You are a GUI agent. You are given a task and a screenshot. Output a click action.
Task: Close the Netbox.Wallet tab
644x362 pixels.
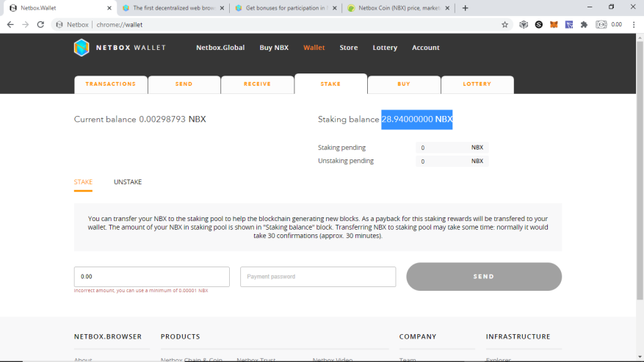[x=109, y=8]
